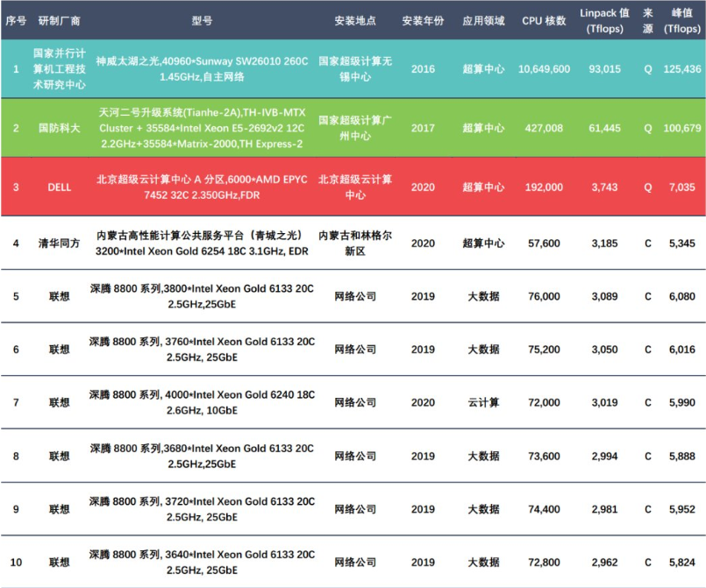The image size is (706, 588).
Task: Click the 安装年份 column header
Action: coord(423,21)
